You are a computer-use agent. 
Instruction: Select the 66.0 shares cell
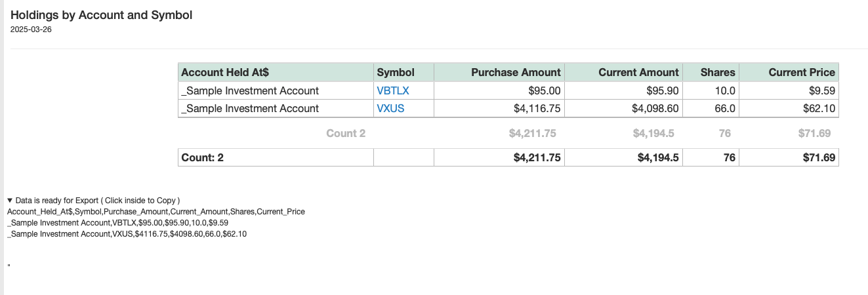click(x=725, y=108)
